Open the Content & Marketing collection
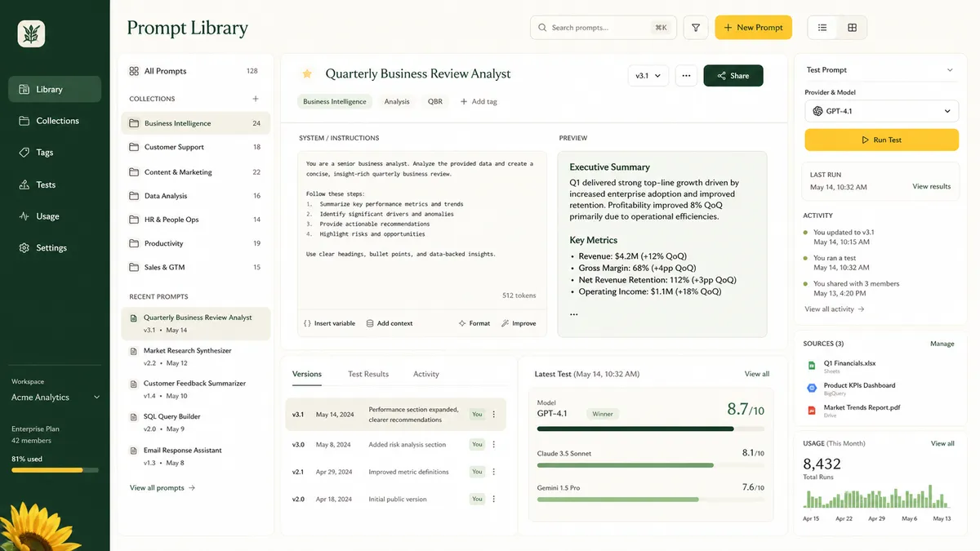The width and height of the screenshot is (980, 551). click(196, 172)
